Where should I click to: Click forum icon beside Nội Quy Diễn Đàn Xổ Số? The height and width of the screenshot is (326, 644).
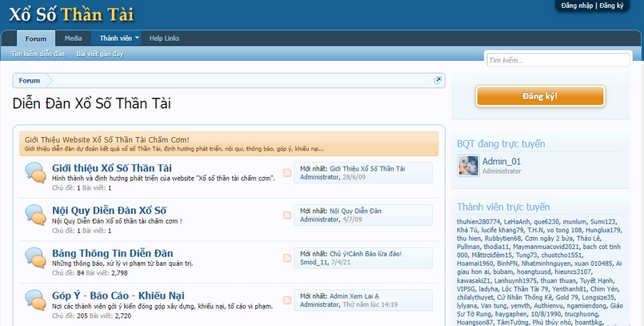(34, 215)
